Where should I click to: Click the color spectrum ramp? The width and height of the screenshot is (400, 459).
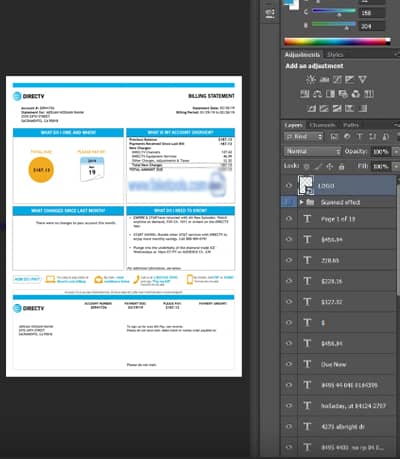pos(337,42)
